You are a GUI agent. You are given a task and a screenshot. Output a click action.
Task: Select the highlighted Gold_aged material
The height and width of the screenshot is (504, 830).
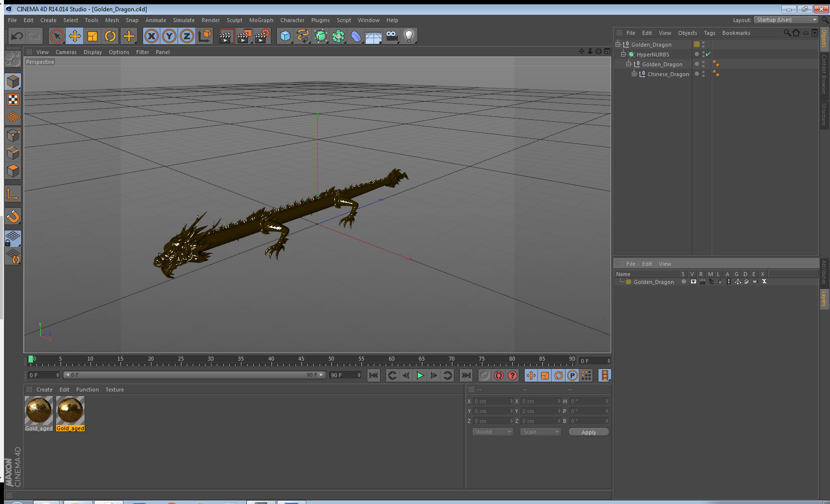point(70,410)
